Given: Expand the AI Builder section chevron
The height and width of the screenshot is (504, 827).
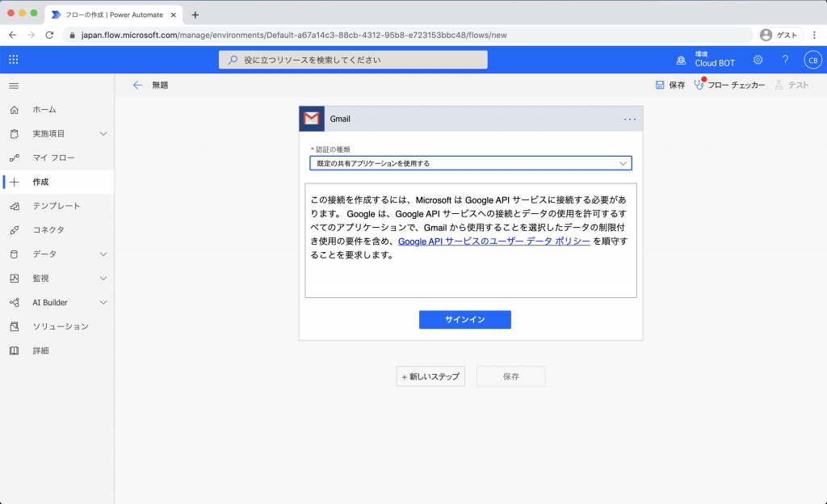Looking at the screenshot, I should 103,303.
